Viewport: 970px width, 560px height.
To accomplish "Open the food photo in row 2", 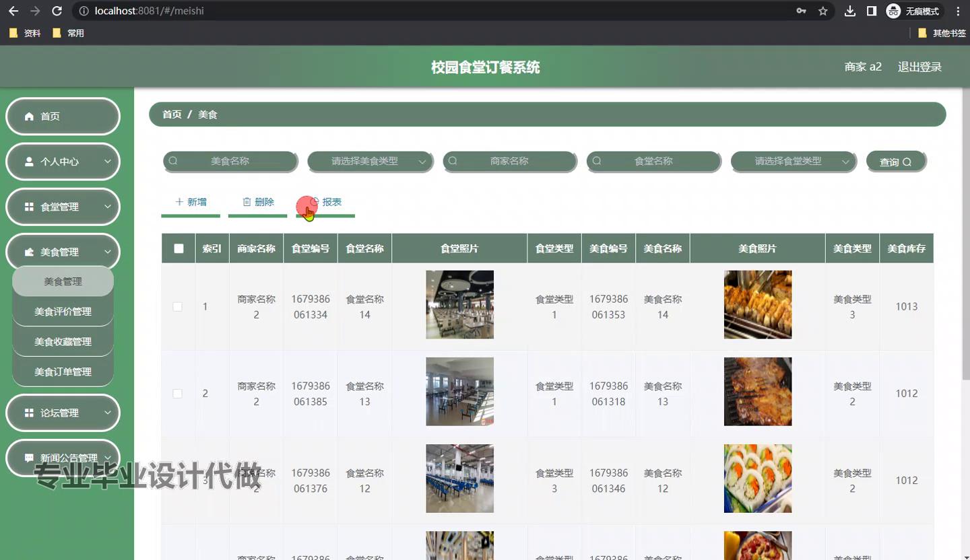I will (x=758, y=391).
